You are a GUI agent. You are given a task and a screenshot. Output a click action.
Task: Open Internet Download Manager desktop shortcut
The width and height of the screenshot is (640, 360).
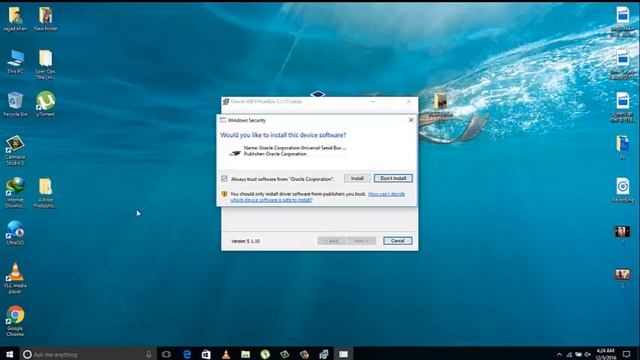15,193
